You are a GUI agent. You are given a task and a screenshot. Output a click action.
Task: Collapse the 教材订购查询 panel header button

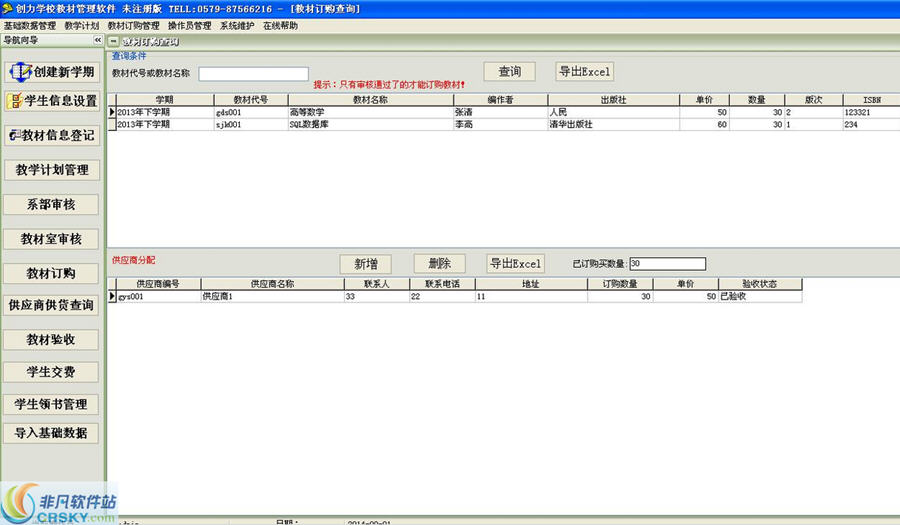(113, 41)
